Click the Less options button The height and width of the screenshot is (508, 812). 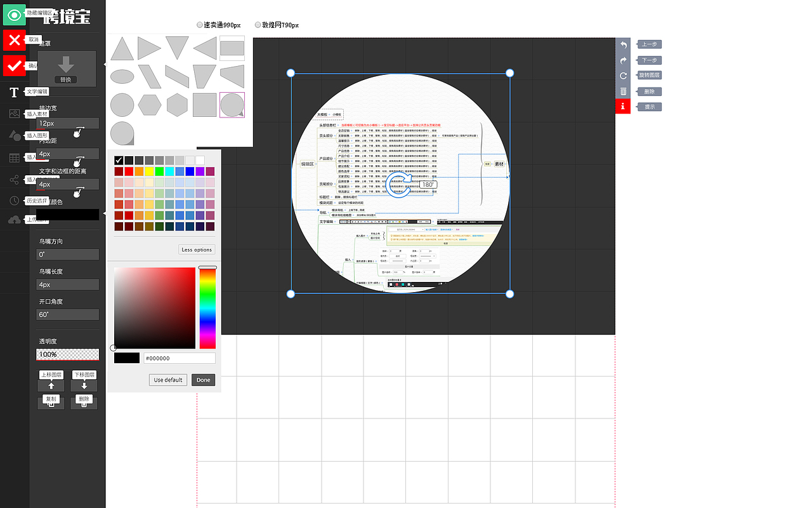(x=197, y=250)
